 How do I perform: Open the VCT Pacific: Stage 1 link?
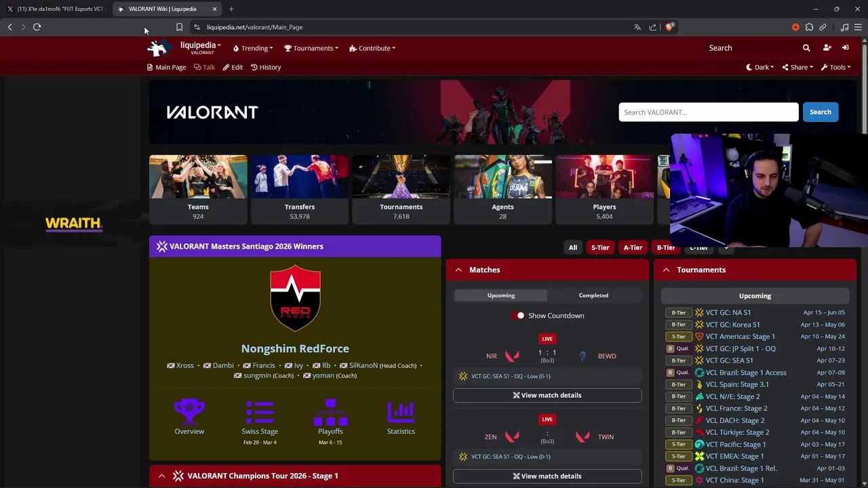735,445
